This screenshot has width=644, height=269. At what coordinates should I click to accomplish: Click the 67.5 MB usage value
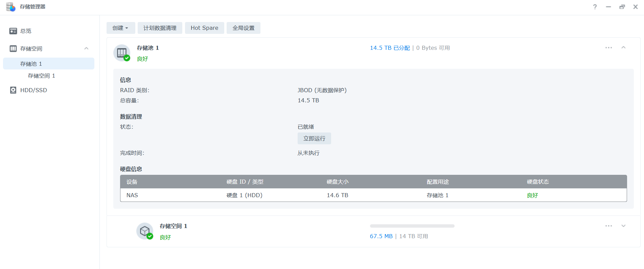(x=381, y=236)
